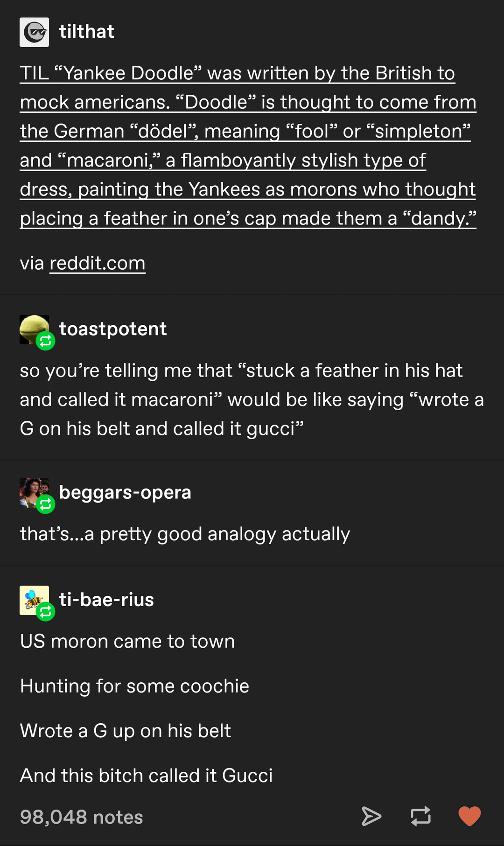This screenshot has width=504, height=846.
Task: View the 98,048 notes count
Action: [81, 817]
